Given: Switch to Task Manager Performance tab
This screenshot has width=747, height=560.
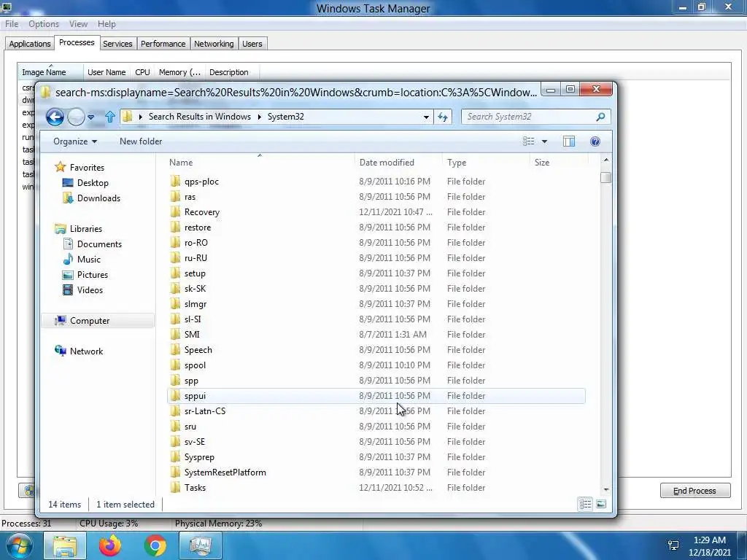Looking at the screenshot, I should [163, 44].
